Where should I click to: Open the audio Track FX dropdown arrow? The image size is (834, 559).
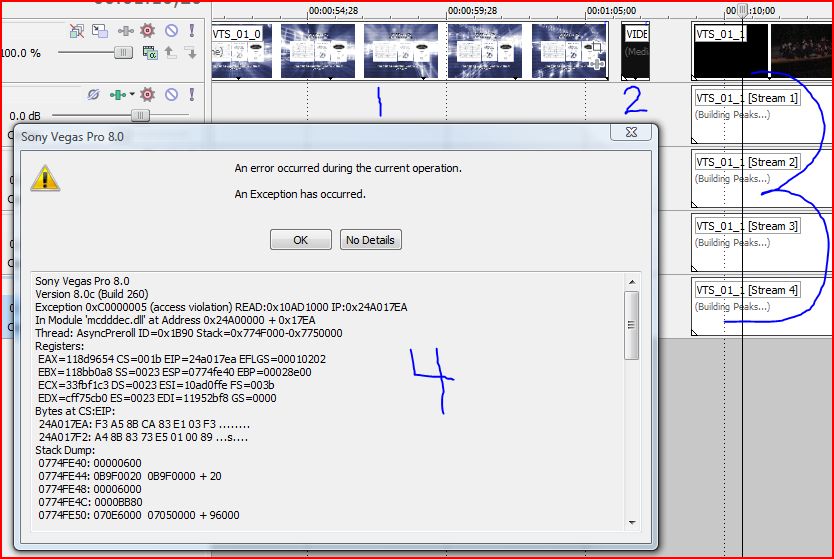(130, 95)
